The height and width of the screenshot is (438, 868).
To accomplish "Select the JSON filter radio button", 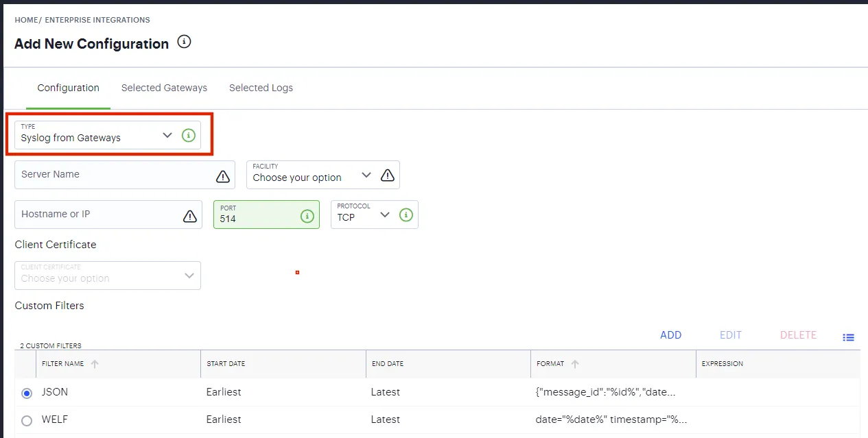I will tap(27, 393).
